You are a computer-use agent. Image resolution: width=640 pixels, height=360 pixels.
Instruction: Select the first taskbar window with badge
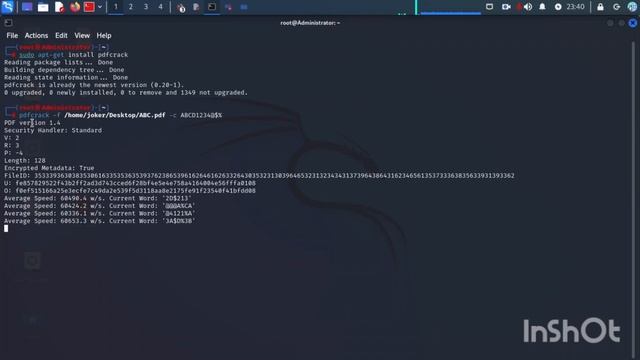[x=181, y=7]
